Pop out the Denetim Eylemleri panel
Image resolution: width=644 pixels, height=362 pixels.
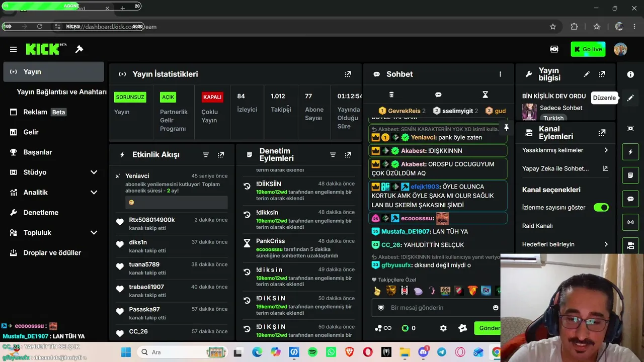point(348,155)
